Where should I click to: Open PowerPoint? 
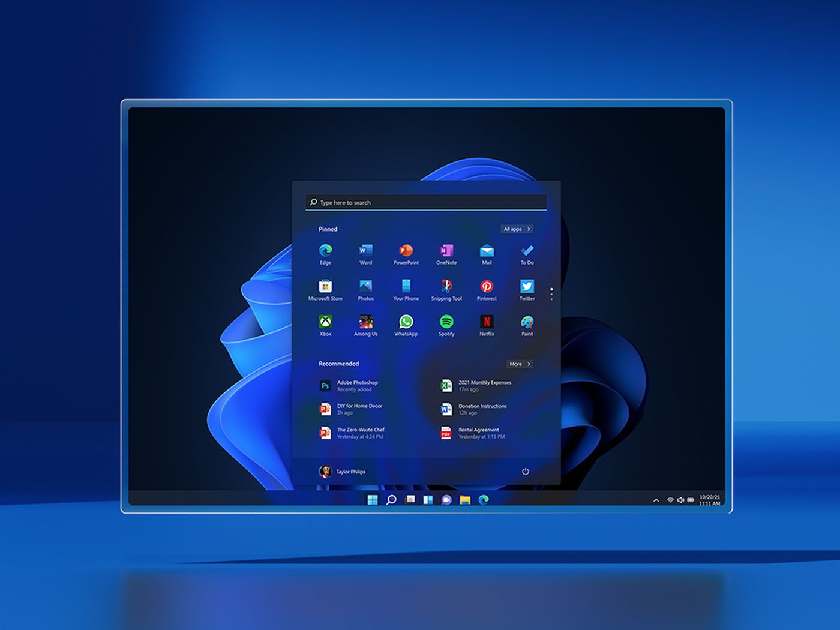(x=406, y=252)
